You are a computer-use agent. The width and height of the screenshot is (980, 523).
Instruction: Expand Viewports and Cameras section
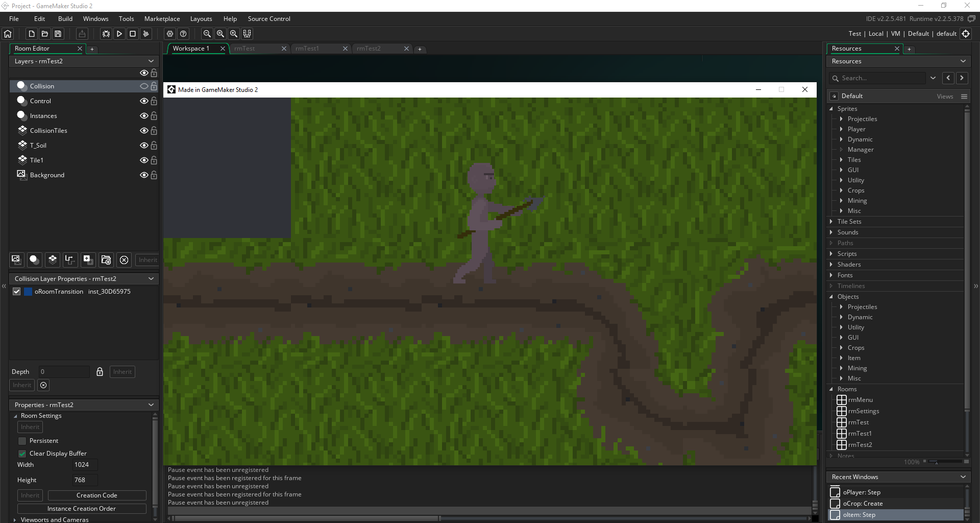point(15,519)
